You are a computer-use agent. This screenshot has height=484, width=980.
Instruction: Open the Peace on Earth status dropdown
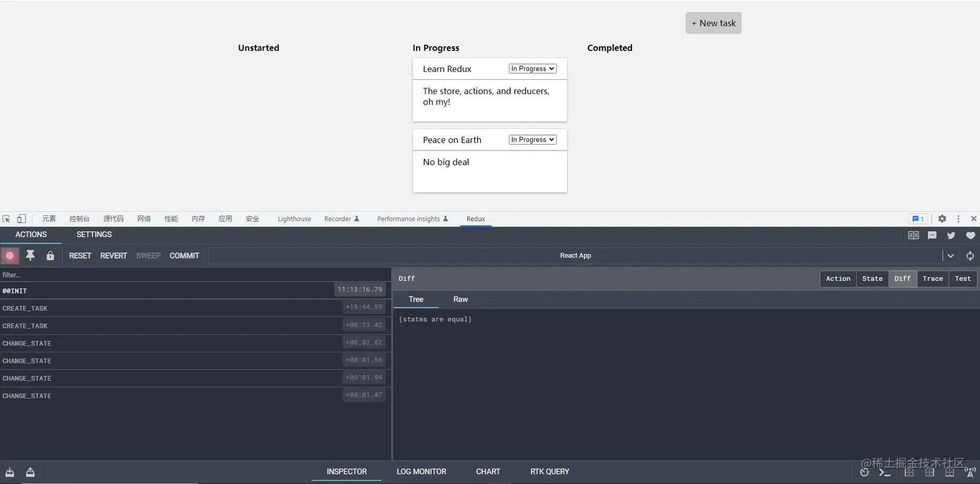(x=531, y=139)
